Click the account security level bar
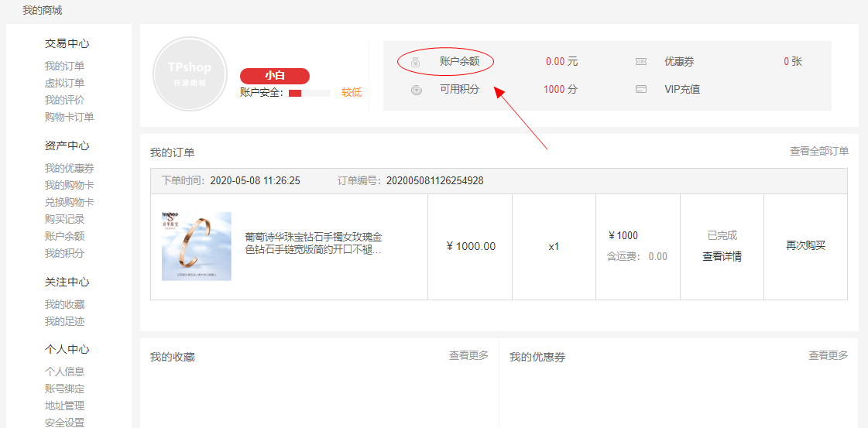The height and width of the screenshot is (428, 868). coord(308,93)
